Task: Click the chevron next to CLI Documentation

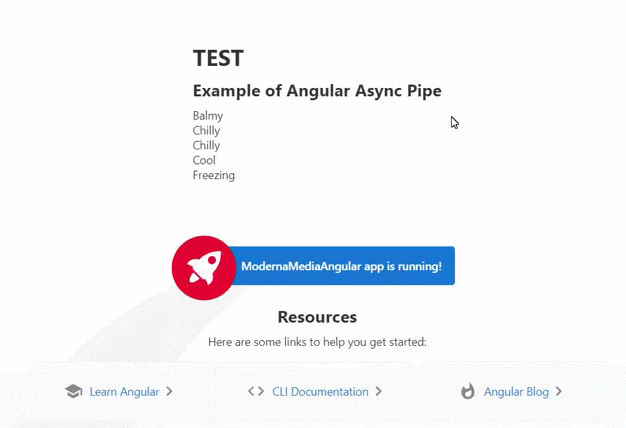Action: (x=379, y=392)
